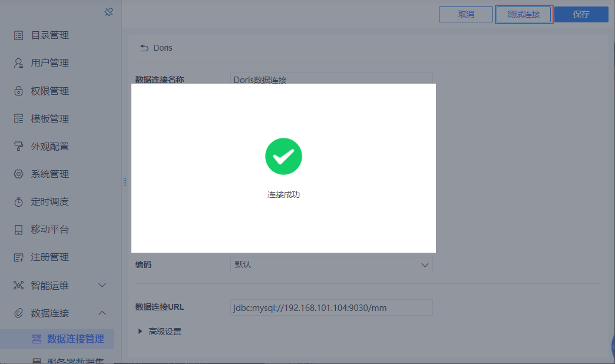
Task: Click the 取消 button
Action: 465,14
